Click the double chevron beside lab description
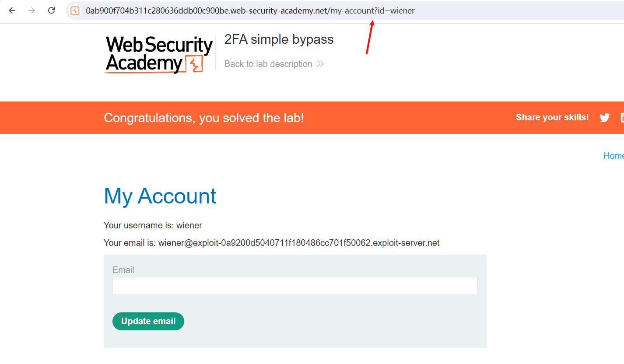Screen dimensions: 624x364 click(320, 64)
